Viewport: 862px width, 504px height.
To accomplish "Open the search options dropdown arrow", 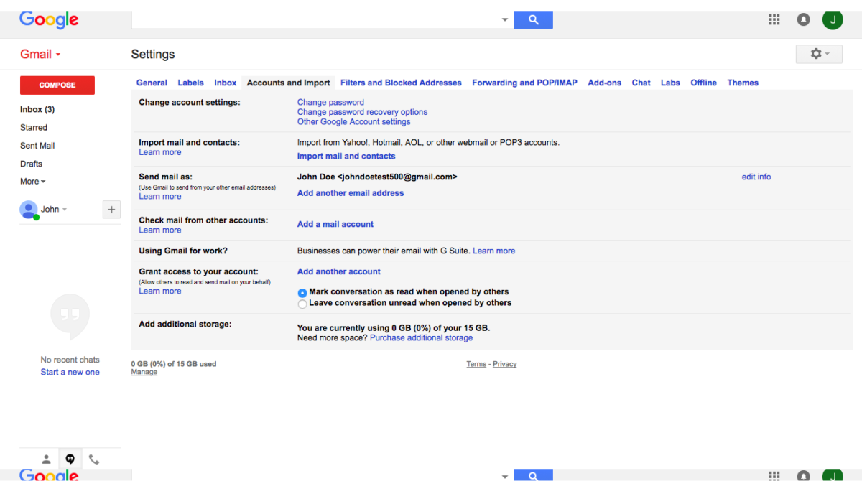I will pos(504,19).
